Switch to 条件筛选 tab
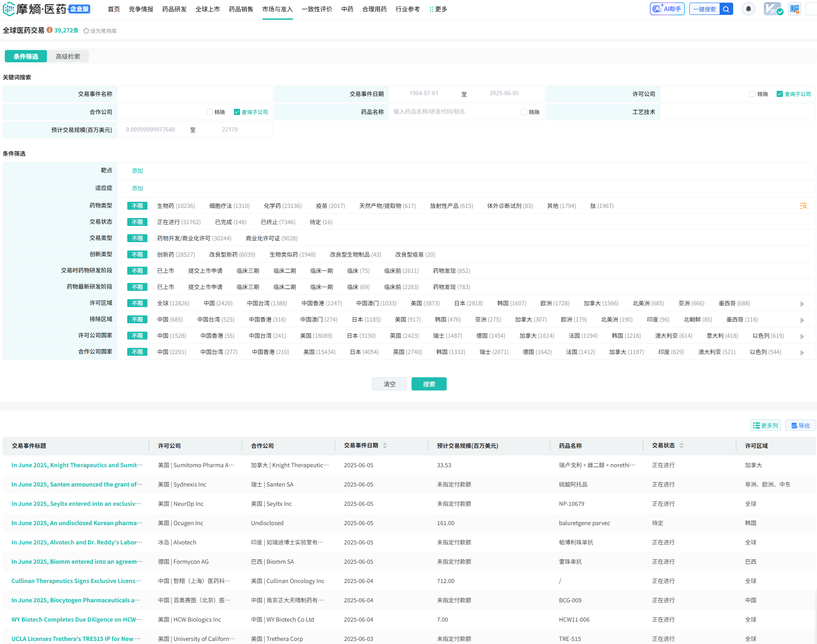This screenshot has height=644, width=817. [26, 56]
